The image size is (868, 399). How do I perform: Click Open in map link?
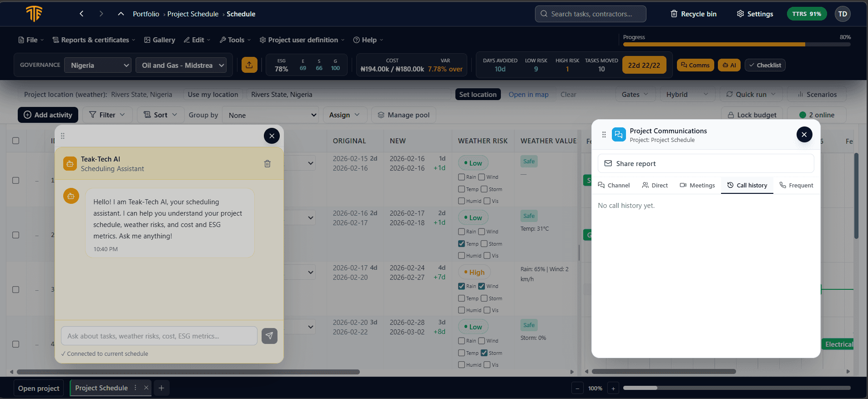pos(528,94)
